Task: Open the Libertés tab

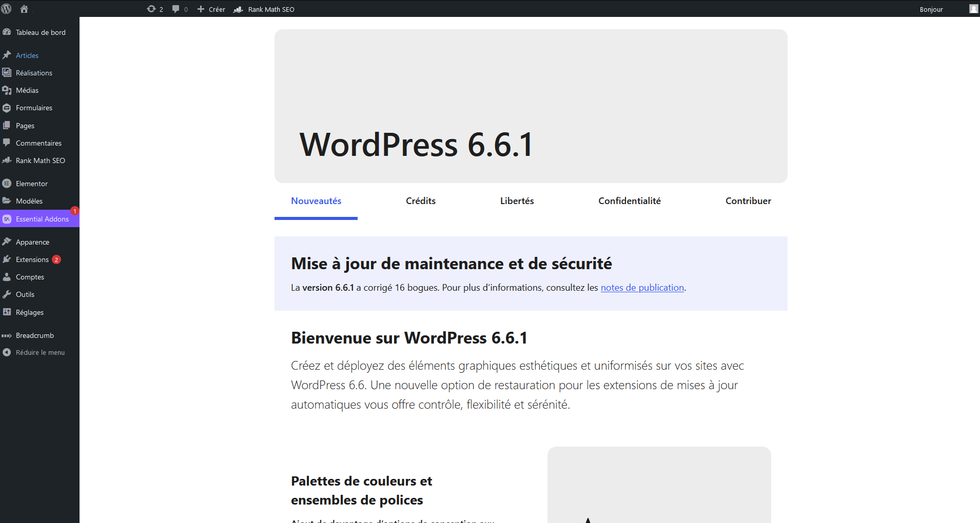Action: tap(517, 201)
